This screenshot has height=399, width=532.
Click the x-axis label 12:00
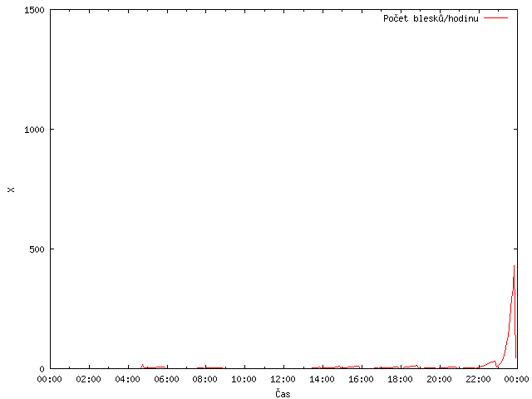tap(283, 379)
